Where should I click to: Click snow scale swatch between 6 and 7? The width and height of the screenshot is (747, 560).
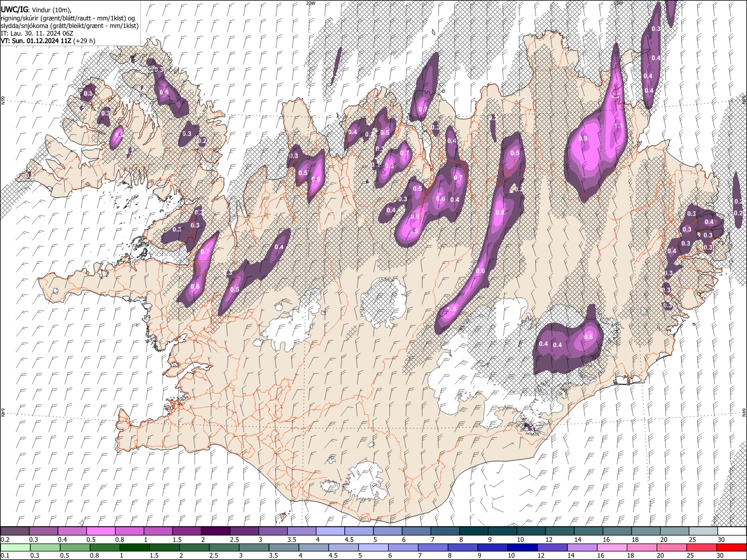(416, 531)
